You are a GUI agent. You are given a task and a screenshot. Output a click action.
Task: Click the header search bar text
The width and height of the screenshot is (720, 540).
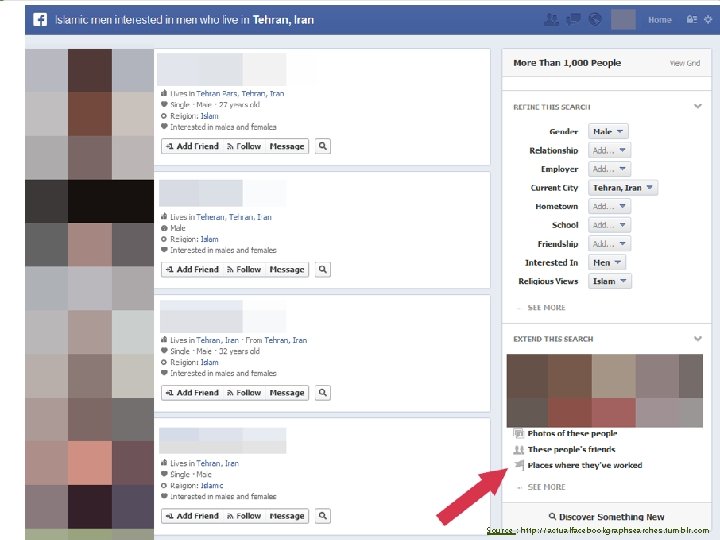pyautogui.click(x=185, y=20)
